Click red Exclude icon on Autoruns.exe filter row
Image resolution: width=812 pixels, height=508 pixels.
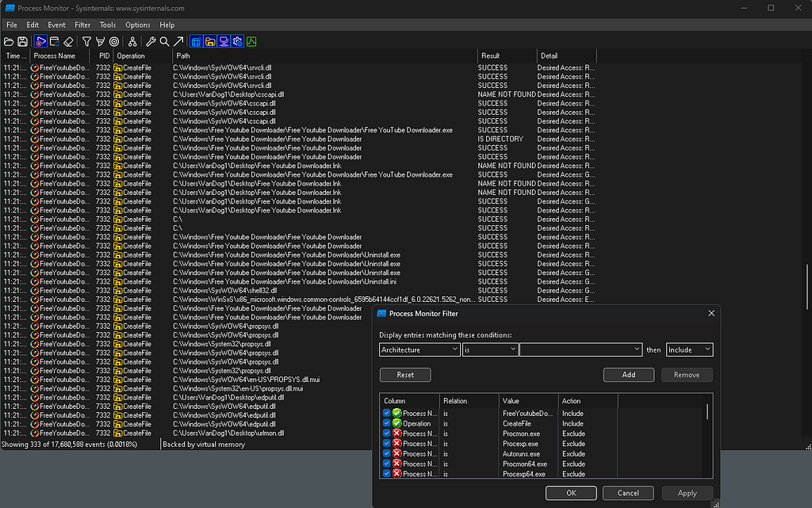tap(396, 453)
